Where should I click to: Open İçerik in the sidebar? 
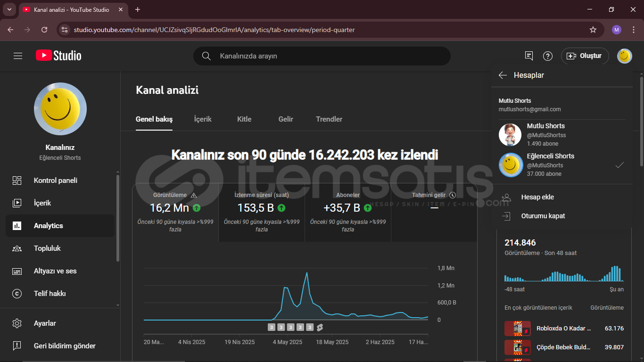60,203
